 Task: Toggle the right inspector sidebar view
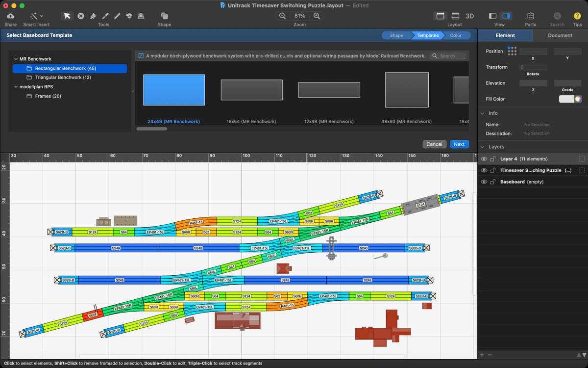(506, 16)
